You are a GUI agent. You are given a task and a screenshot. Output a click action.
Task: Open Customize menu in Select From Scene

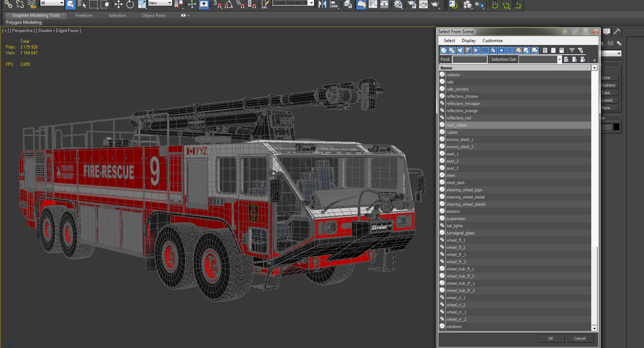coord(493,40)
